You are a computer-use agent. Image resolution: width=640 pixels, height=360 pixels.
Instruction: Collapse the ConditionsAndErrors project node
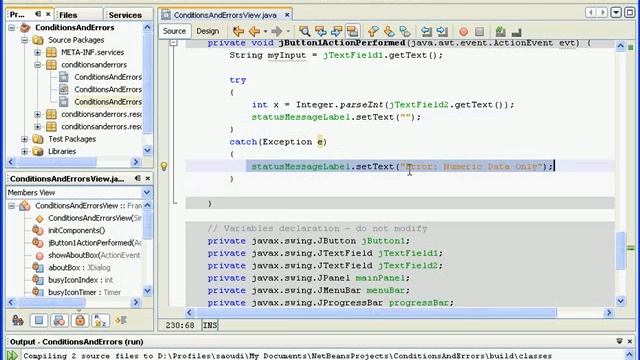(x=11, y=28)
